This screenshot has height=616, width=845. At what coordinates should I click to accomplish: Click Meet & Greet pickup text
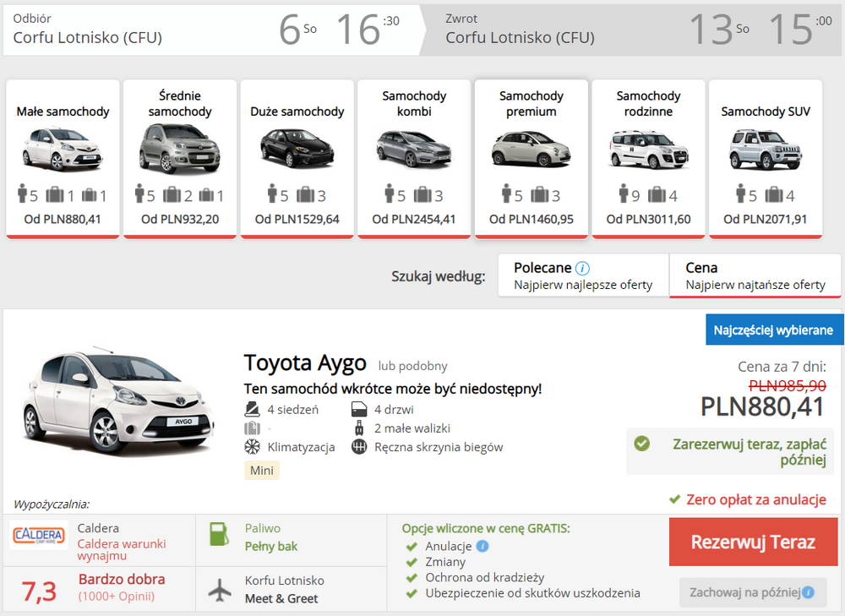pos(281,599)
